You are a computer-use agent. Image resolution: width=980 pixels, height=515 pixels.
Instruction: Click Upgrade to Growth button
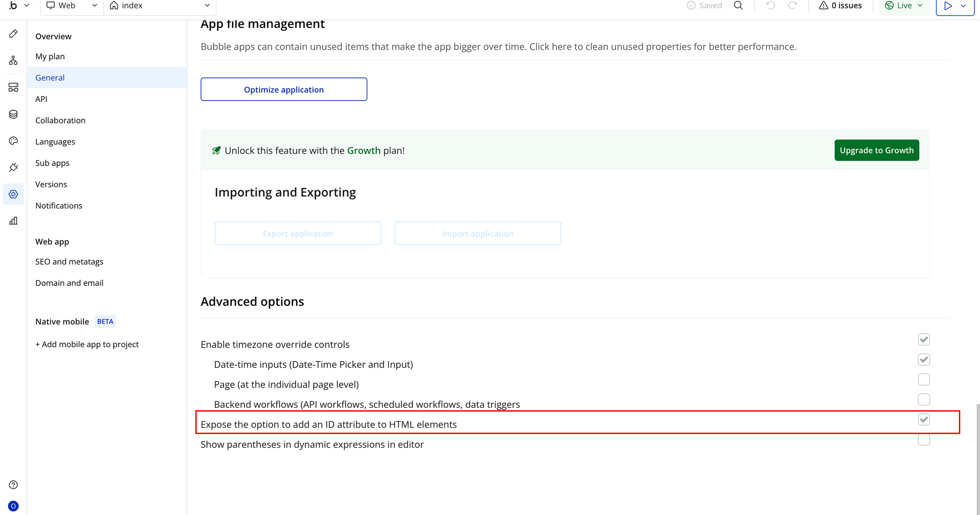[x=877, y=150]
